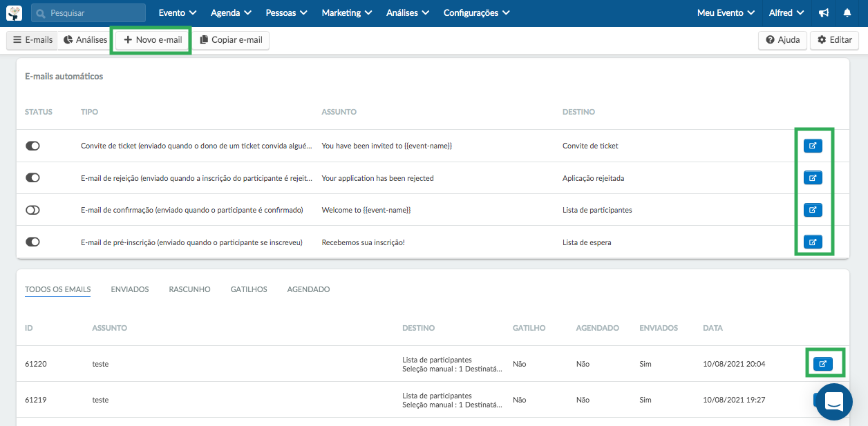Toggle E-mail de pré-inscrição status
This screenshot has width=868, height=426.
coord(32,242)
